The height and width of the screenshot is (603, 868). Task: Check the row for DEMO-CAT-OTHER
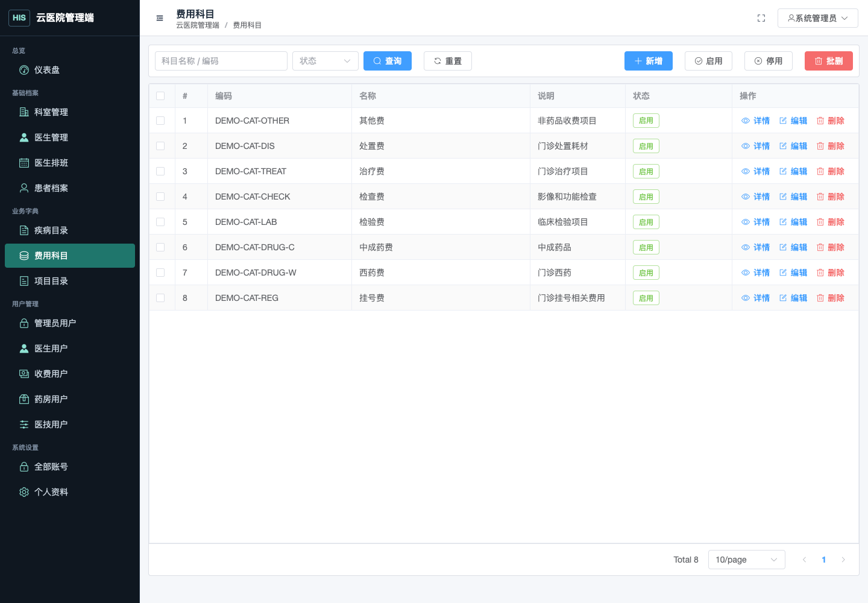click(x=160, y=121)
